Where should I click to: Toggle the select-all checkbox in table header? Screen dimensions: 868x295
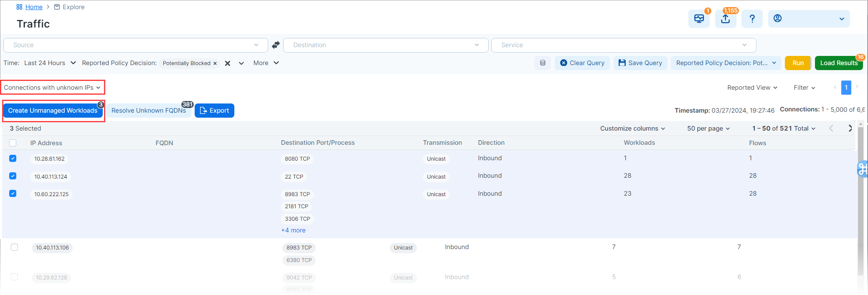pyautogui.click(x=13, y=143)
